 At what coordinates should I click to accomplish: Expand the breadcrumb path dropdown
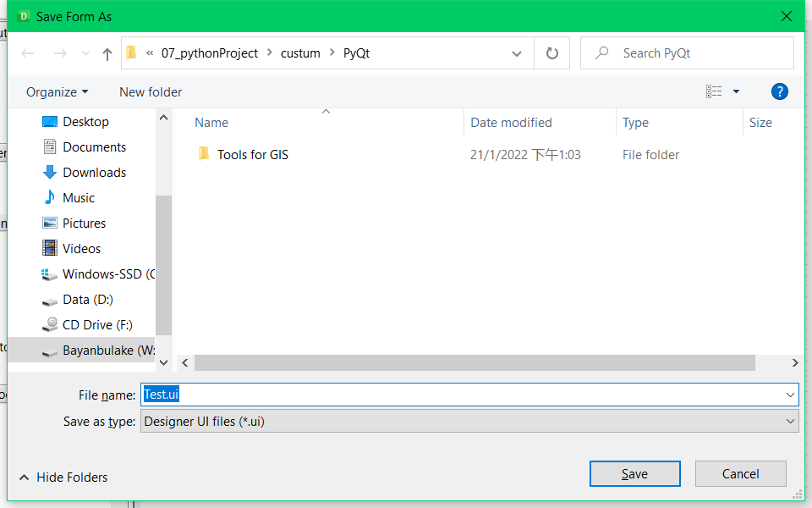tap(517, 52)
